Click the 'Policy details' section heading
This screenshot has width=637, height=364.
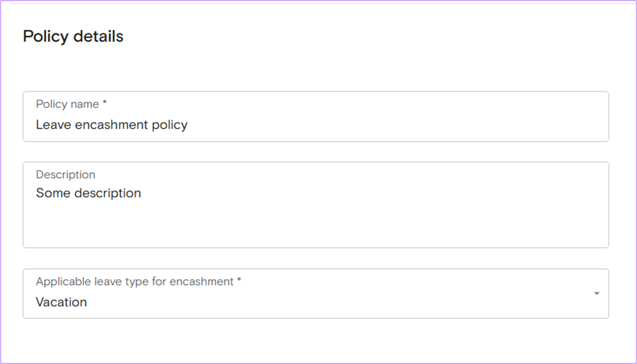click(x=73, y=36)
